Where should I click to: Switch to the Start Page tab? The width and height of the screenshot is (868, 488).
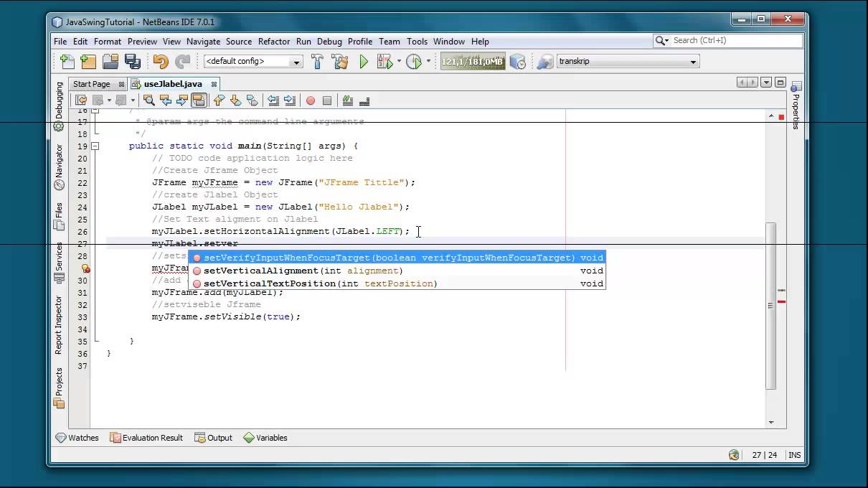click(92, 84)
